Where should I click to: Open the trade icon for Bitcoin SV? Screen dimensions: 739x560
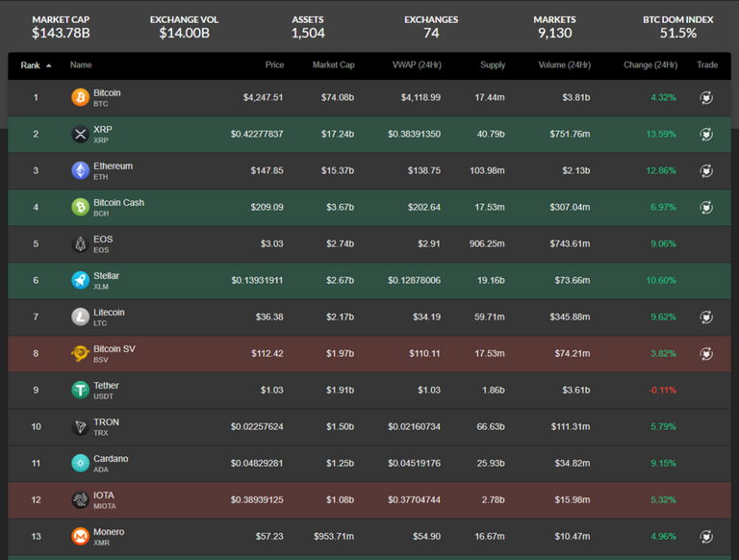coord(706,353)
